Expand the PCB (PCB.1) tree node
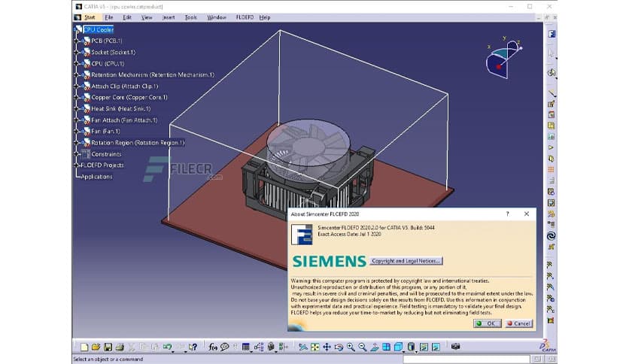The height and width of the screenshot is (364, 629). point(77,41)
